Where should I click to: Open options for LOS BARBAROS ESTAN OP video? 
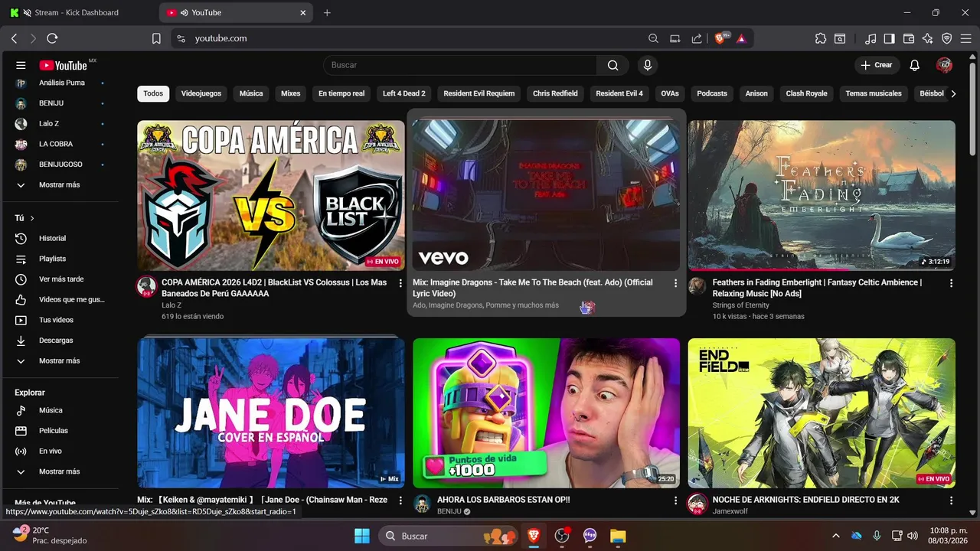675,500
